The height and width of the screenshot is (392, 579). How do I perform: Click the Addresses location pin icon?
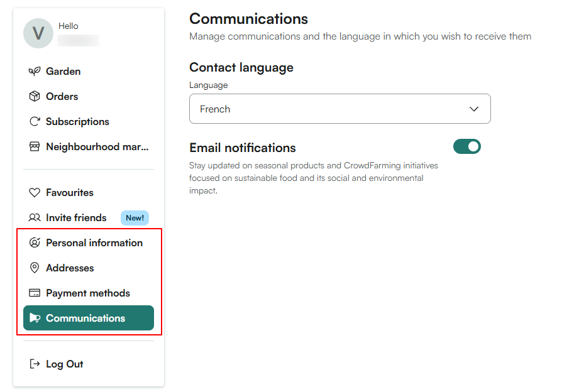tap(35, 268)
